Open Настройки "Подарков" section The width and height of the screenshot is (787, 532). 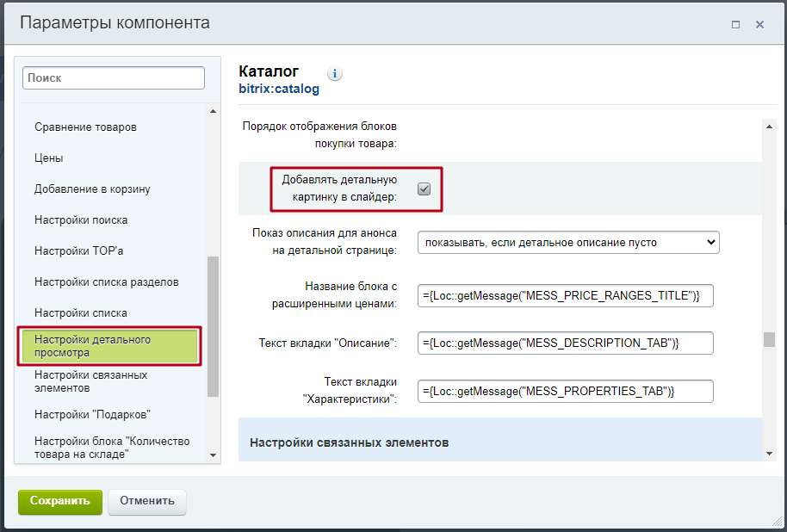92,415
